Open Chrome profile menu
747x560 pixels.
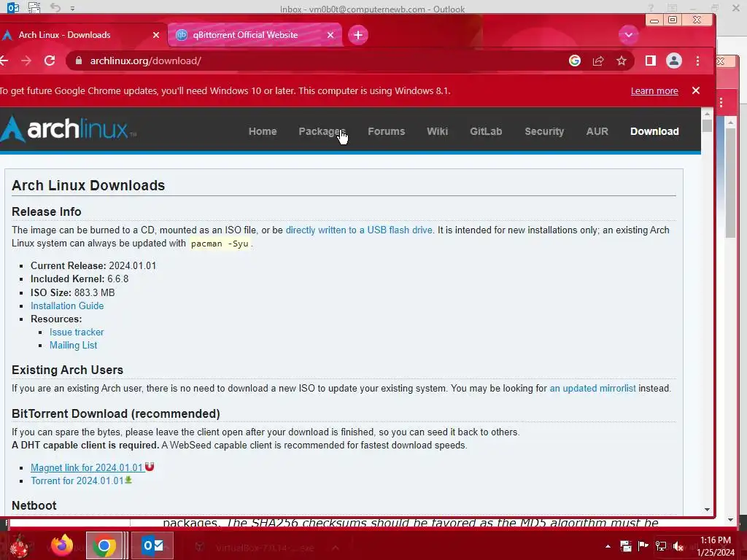click(673, 61)
